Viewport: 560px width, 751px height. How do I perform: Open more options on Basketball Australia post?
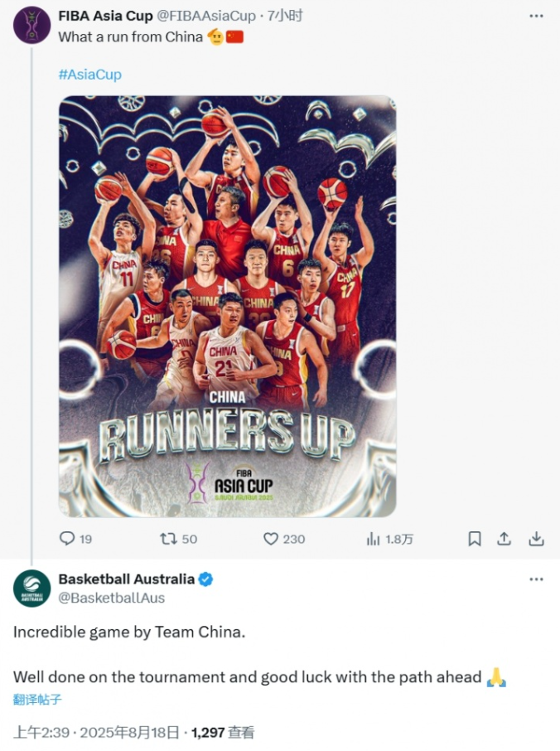[536, 579]
